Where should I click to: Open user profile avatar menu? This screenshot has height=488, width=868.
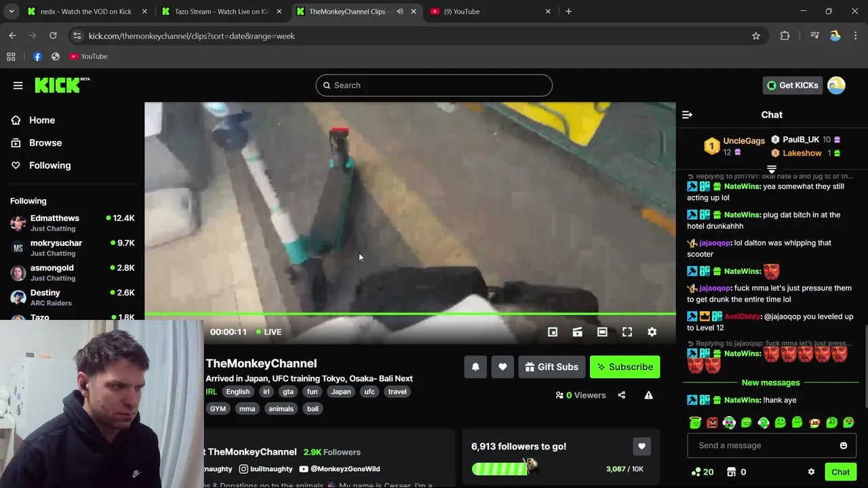click(837, 85)
